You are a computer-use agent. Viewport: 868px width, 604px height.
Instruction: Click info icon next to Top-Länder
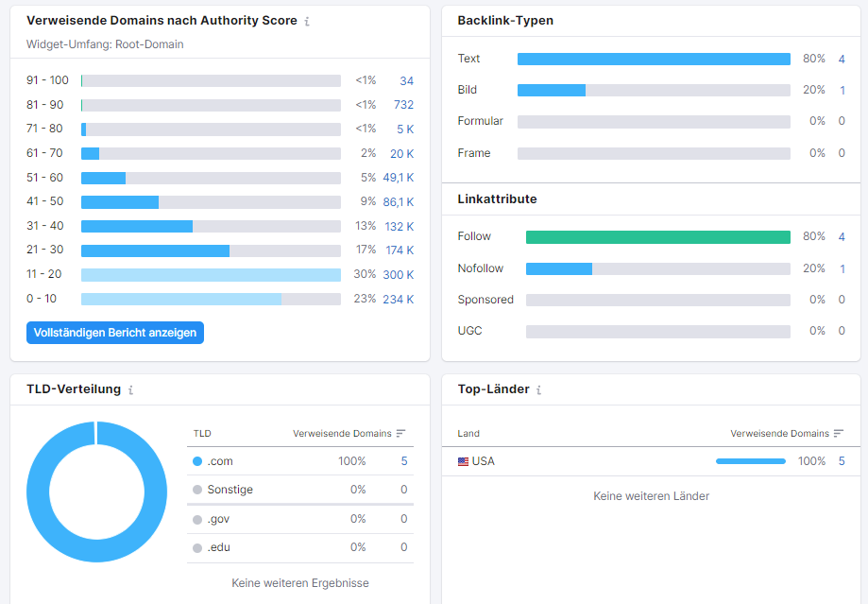(538, 389)
